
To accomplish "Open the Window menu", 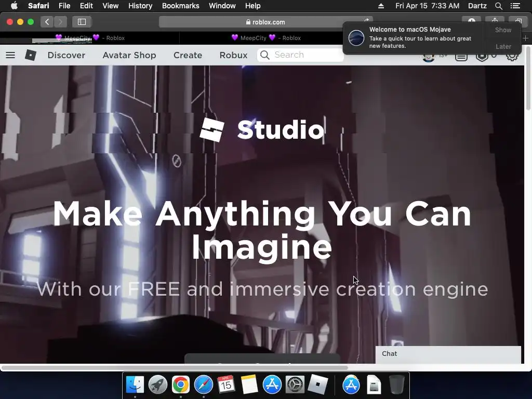I will pos(222,6).
